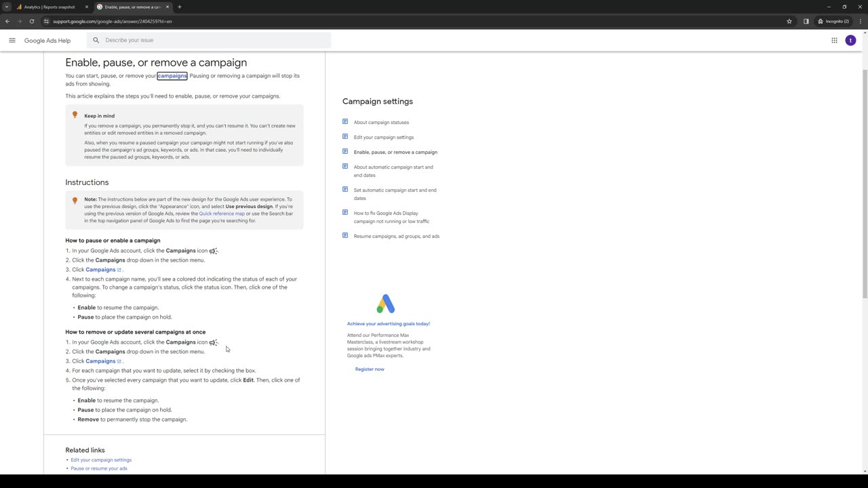
Task: Open Resume campaigns, ad groups, and ads article
Action: 397,237
